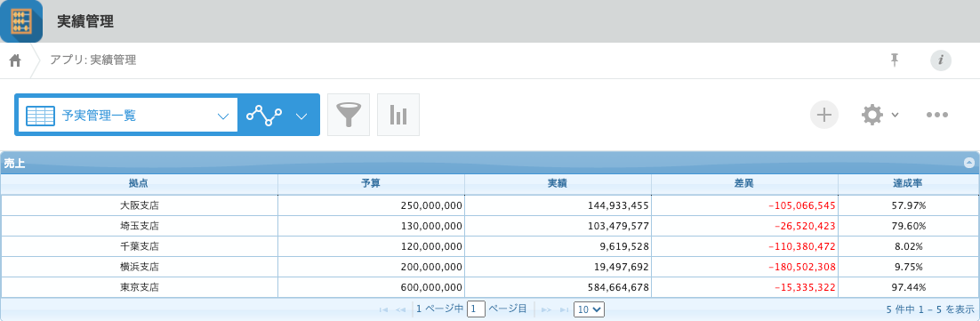
Task: Click the graph view line icon
Action: coord(264,115)
